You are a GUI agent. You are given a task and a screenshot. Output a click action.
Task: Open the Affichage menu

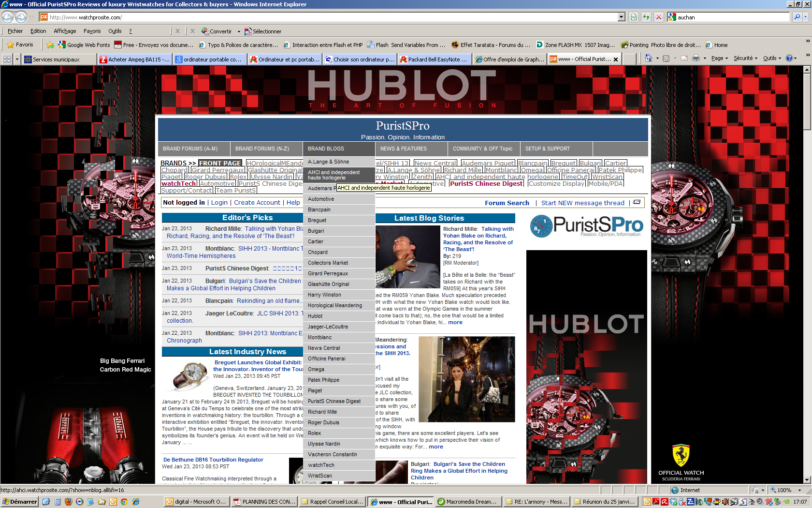point(65,31)
